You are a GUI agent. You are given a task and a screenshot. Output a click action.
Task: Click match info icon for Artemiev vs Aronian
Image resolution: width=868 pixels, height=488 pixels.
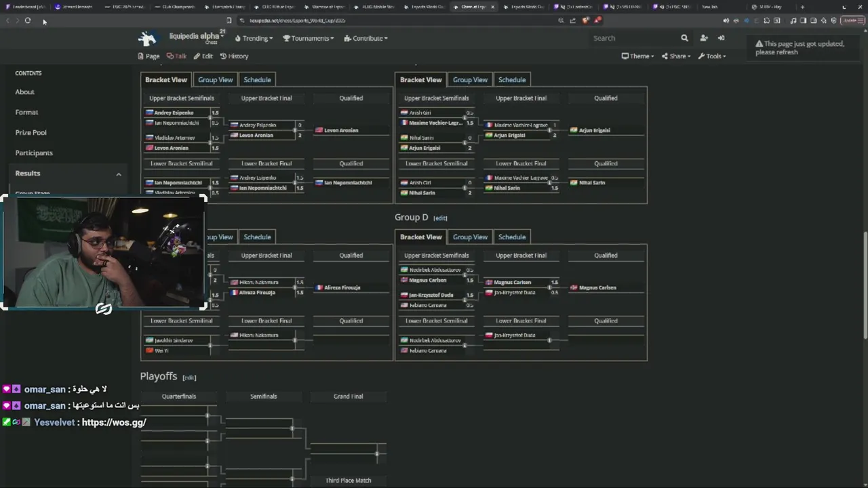[x=210, y=143]
